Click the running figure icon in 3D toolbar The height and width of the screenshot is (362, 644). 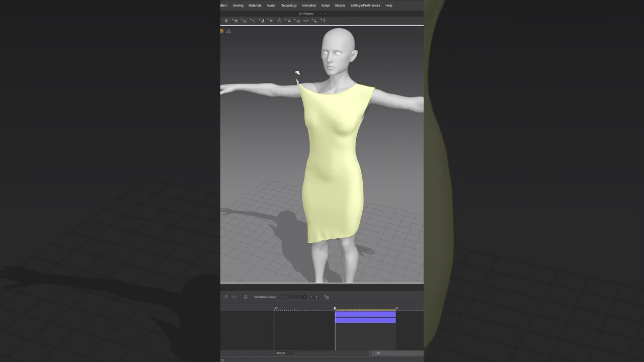(324, 21)
